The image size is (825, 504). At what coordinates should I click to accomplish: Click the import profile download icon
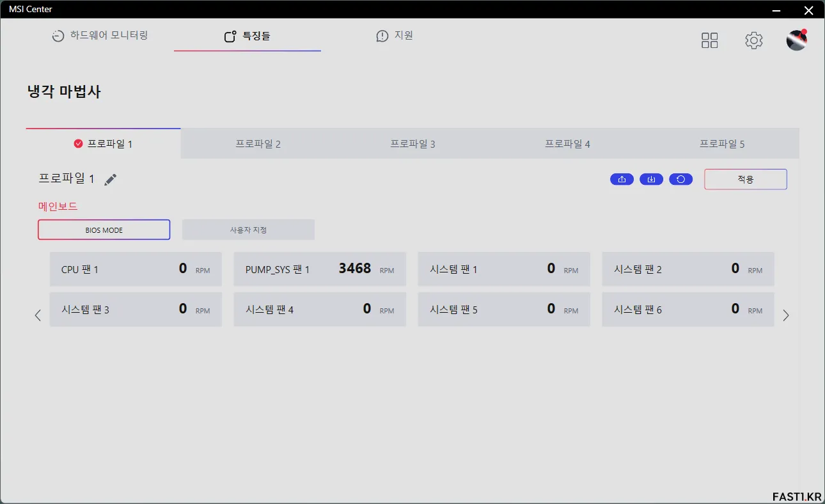(x=652, y=179)
